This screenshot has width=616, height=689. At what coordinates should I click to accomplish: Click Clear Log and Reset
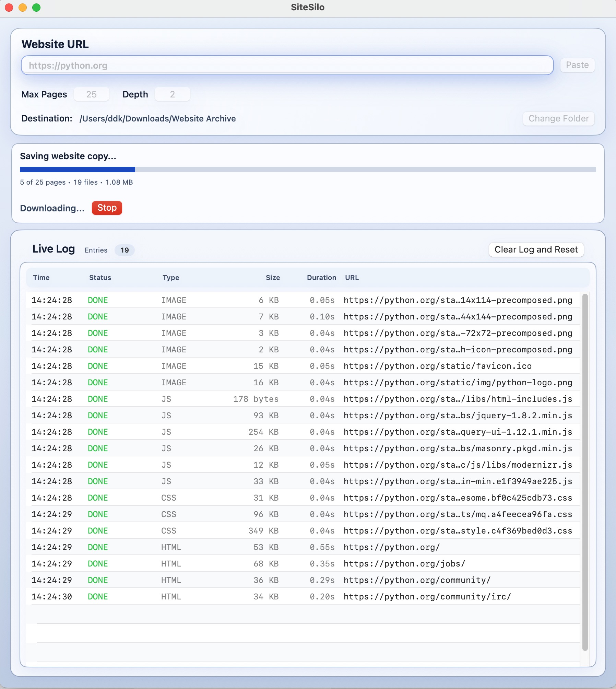536,249
